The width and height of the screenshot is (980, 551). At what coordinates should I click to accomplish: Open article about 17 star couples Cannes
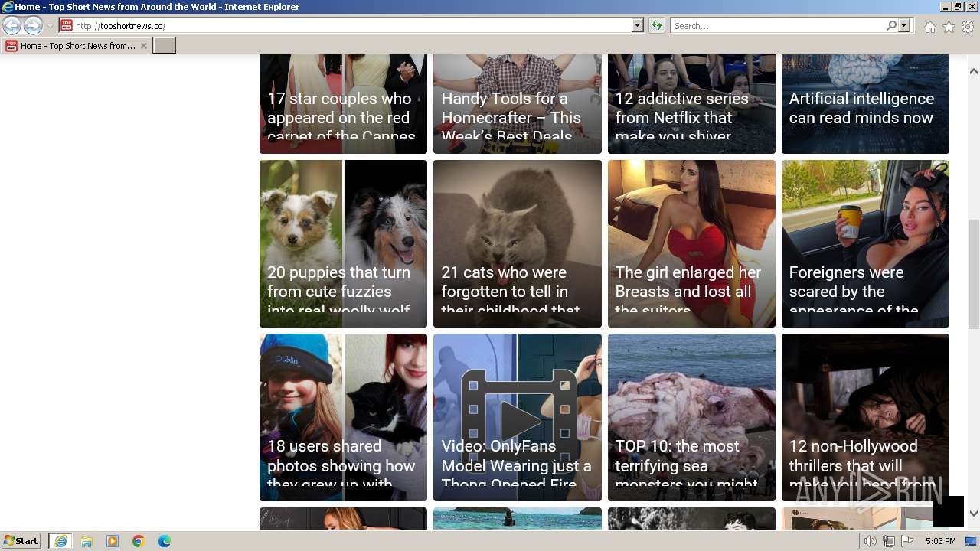click(343, 104)
